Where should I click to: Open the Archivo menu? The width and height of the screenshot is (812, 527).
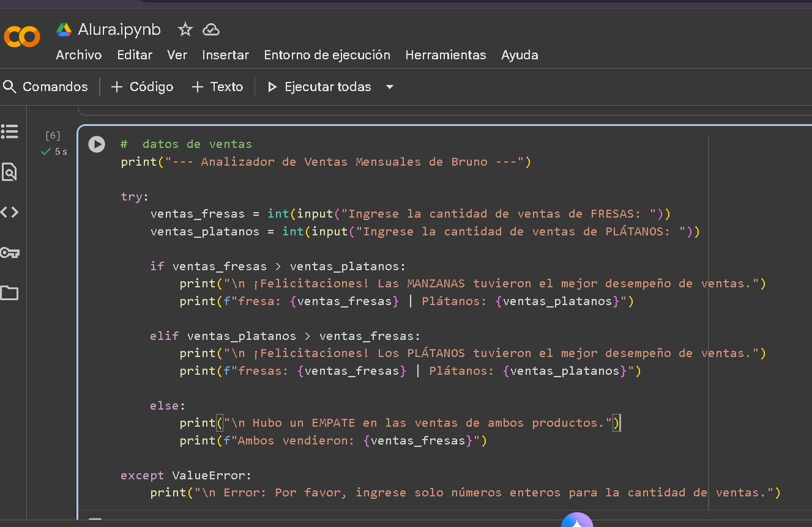78,55
